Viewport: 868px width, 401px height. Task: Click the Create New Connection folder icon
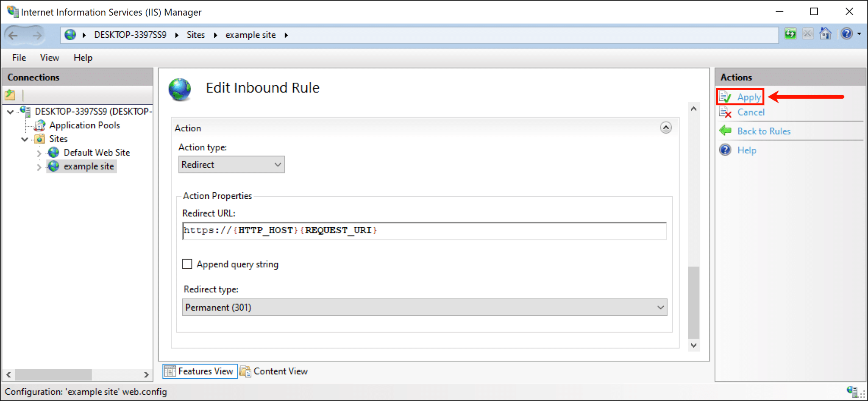(x=10, y=95)
